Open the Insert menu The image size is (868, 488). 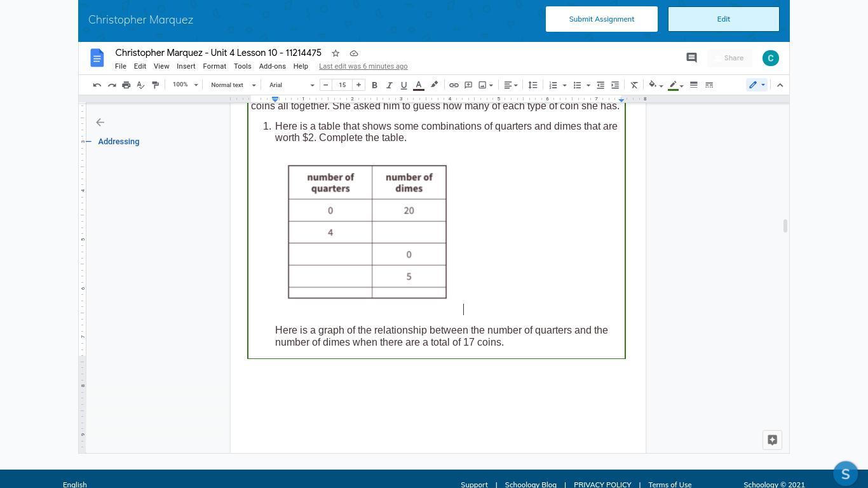click(x=186, y=66)
